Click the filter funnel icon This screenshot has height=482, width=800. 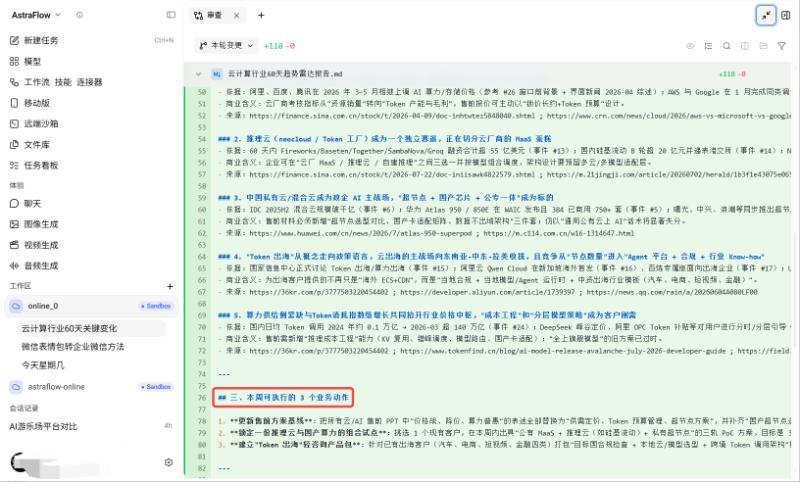point(781,46)
